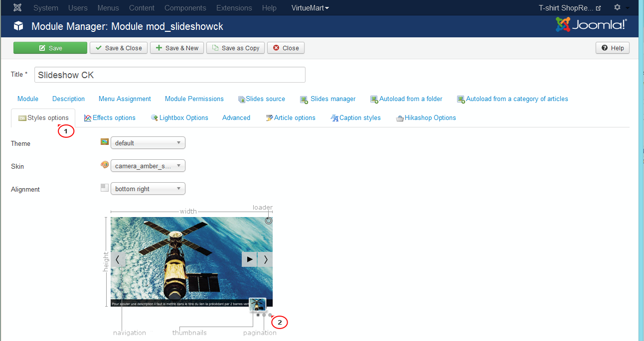
Task: Click the Help button on the right
Action: tap(613, 48)
